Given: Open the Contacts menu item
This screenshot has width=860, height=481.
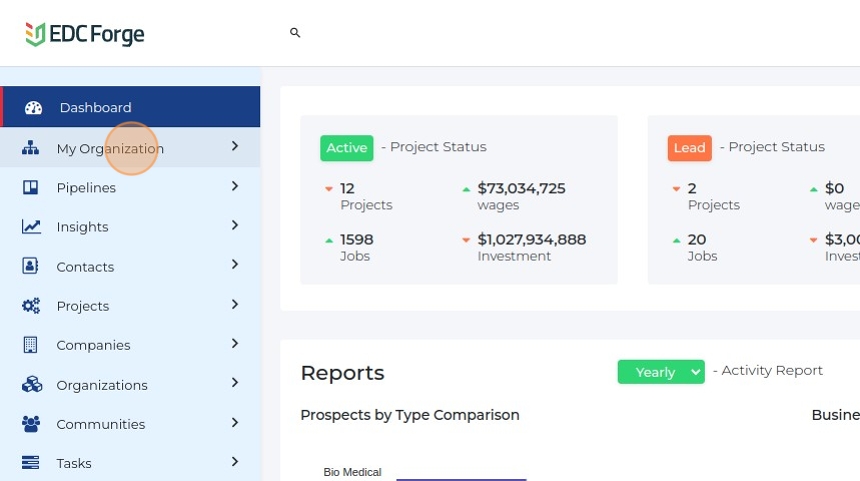Looking at the screenshot, I should coord(130,266).
